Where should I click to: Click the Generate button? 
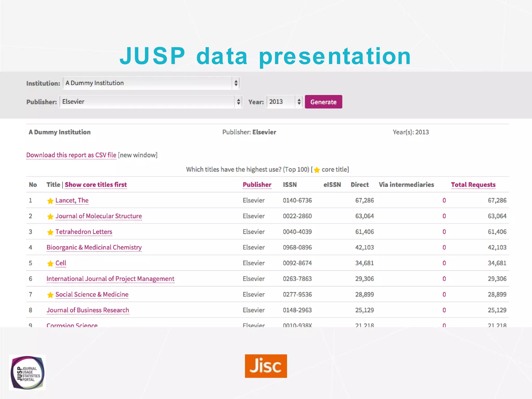(x=323, y=102)
